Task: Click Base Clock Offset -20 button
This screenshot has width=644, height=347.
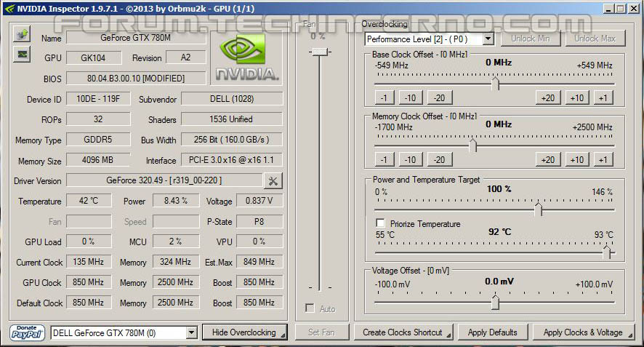Action: [x=440, y=98]
